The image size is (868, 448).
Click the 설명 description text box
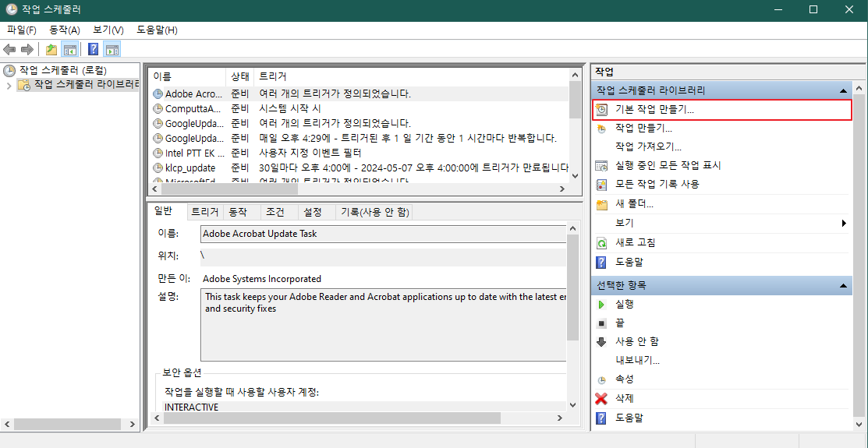coord(383,325)
